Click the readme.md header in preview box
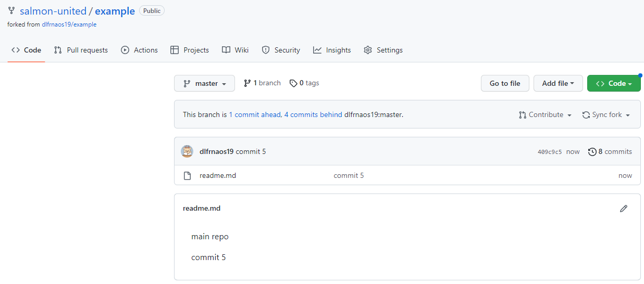 [202, 209]
